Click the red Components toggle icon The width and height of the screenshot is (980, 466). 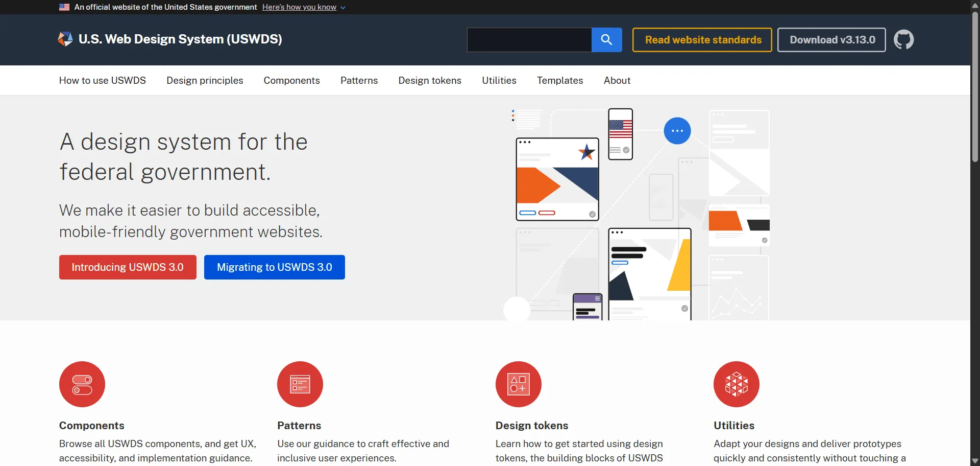click(x=82, y=384)
